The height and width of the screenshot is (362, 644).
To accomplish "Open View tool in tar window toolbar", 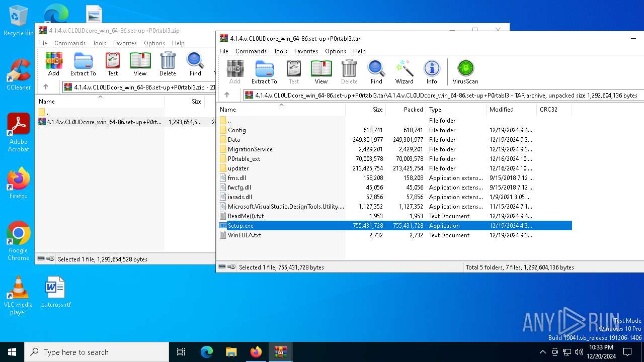I will pos(321,72).
